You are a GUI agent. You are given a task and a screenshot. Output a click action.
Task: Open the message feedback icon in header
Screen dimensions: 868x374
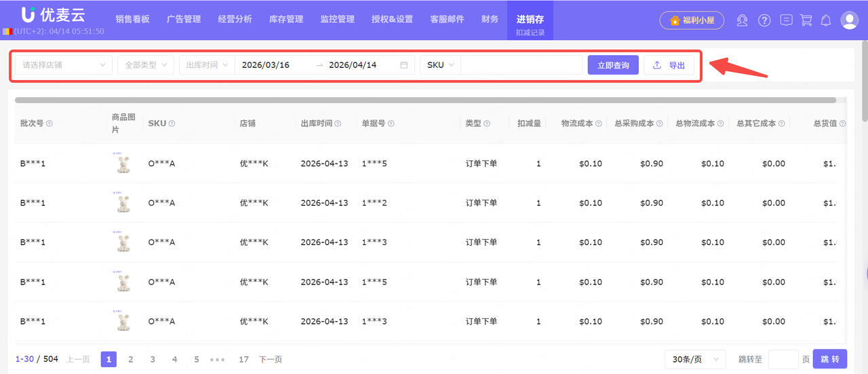[x=786, y=20]
